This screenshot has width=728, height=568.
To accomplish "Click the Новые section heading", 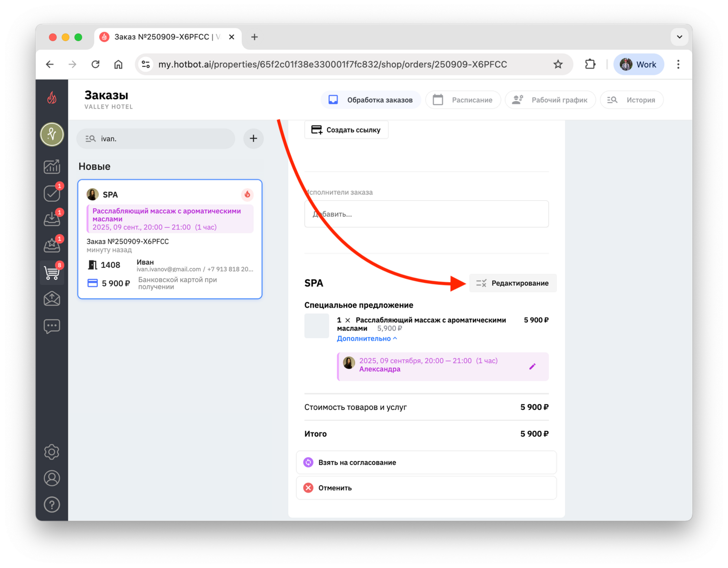I will (x=94, y=167).
